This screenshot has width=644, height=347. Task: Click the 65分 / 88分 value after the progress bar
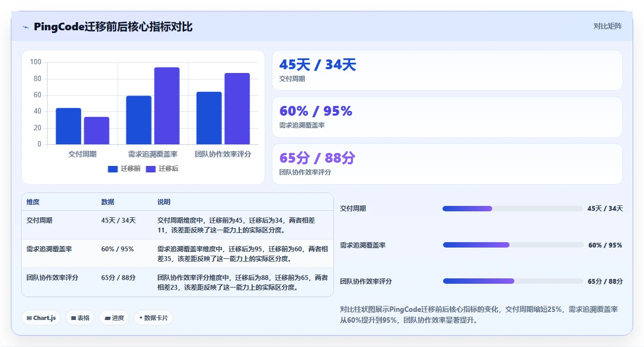point(605,282)
